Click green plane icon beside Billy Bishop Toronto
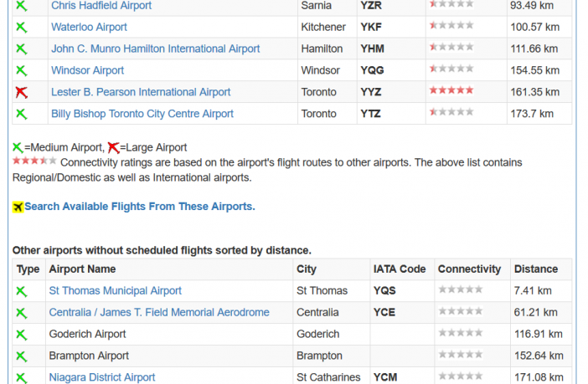The image size is (588, 384). 22,114
